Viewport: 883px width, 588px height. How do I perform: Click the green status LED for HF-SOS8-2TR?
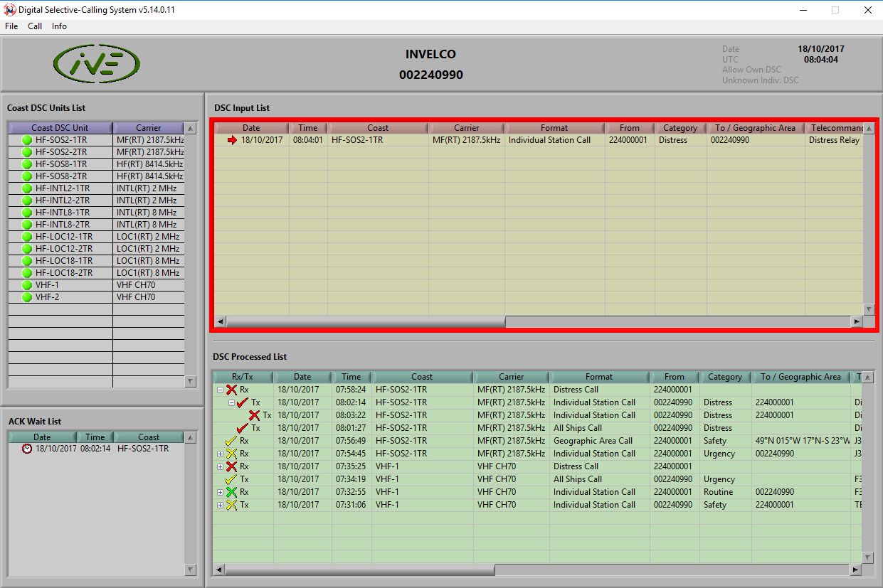click(x=27, y=176)
